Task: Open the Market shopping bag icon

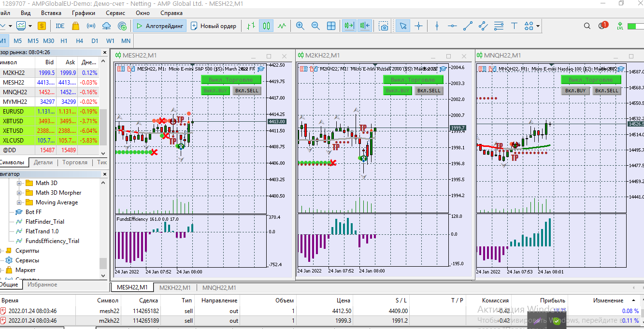Action: click(75, 26)
